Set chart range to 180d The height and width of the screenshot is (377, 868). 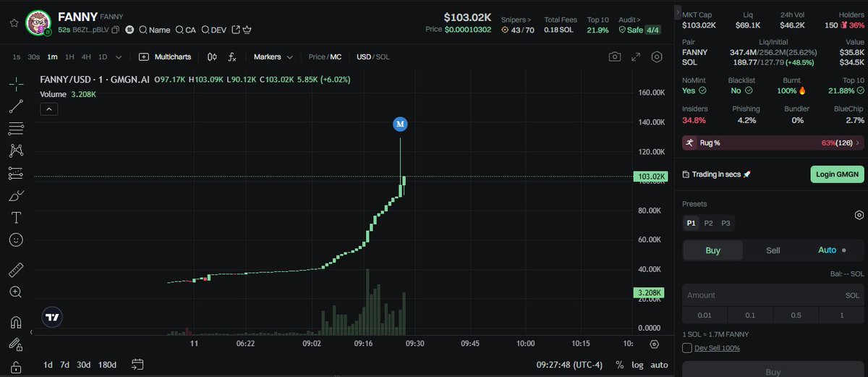[107, 365]
